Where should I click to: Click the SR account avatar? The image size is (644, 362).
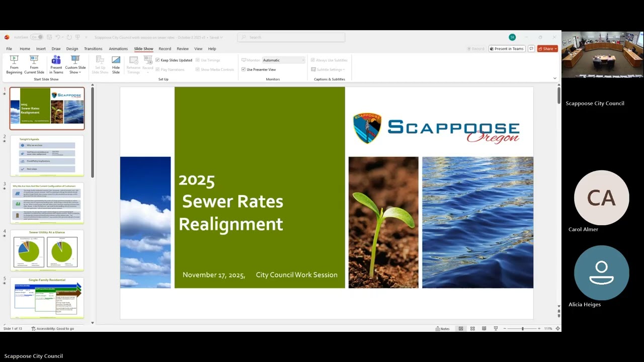tap(512, 37)
